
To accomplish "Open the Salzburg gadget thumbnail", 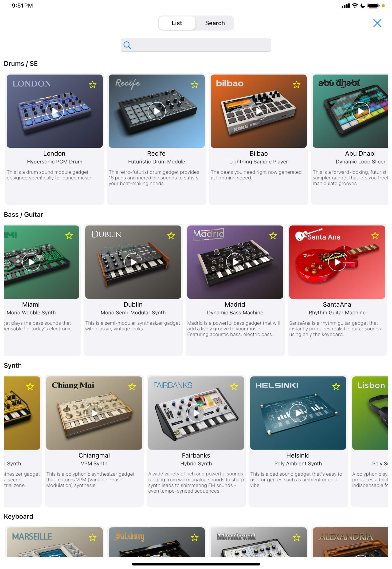I will pos(157,542).
